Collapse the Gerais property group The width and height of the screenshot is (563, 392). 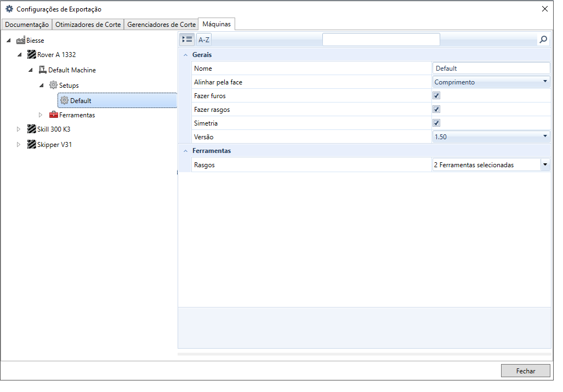pyautogui.click(x=186, y=55)
